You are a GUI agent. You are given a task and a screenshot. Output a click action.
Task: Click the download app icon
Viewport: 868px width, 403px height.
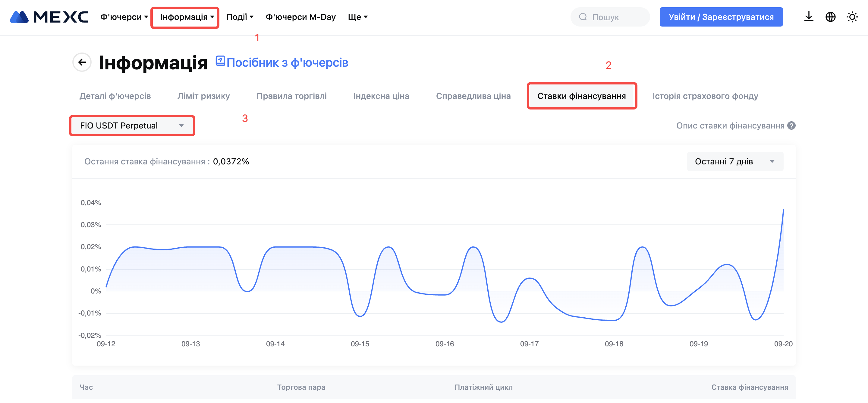point(809,17)
